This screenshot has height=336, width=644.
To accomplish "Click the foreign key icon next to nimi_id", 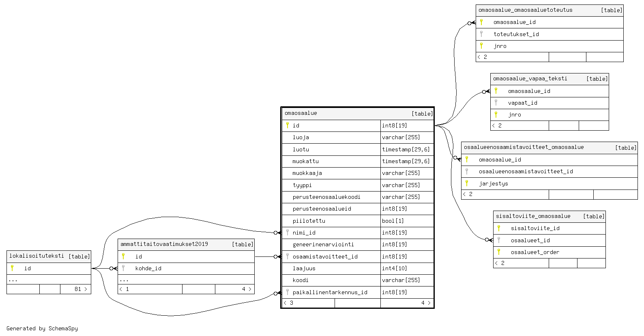I will pos(288,233).
